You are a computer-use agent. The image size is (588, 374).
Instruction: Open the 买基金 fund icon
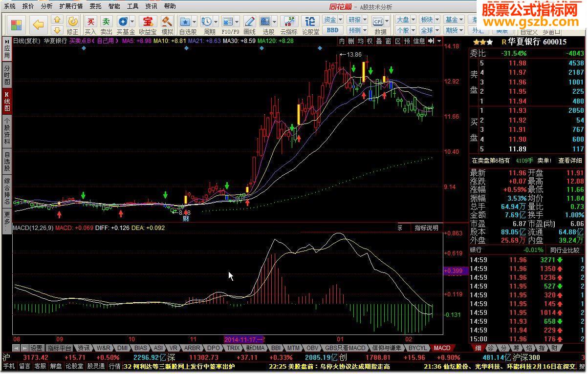[x=123, y=21]
